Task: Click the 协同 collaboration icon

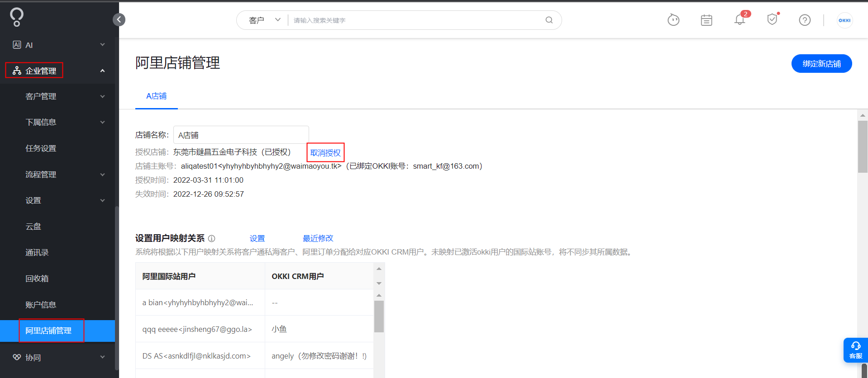Action: (x=17, y=357)
